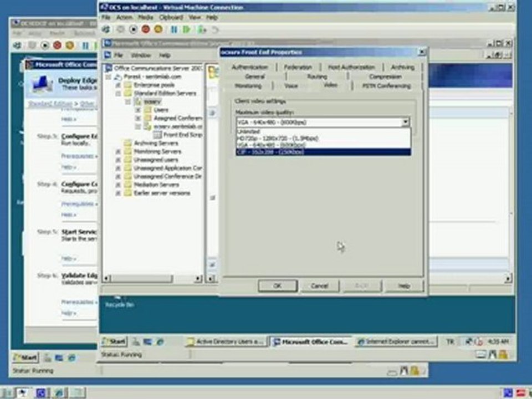The height and width of the screenshot is (399, 532).
Task: Open Media menu in OCS VM window
Action: [x=146, y=17]
